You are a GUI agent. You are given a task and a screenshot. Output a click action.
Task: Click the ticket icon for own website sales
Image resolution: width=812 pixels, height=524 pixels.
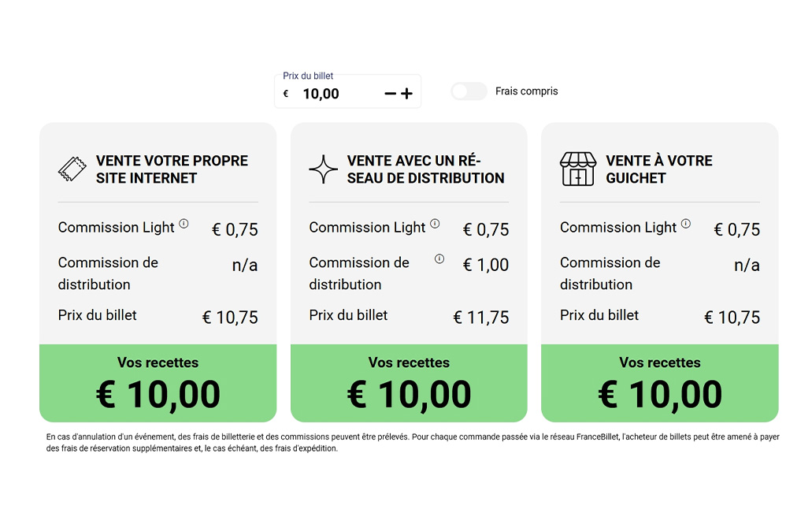pos(72,169)
